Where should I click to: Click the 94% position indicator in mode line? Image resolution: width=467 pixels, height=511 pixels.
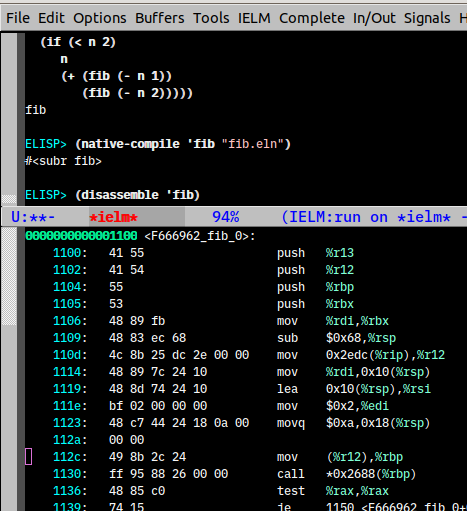tap(226, 217)
